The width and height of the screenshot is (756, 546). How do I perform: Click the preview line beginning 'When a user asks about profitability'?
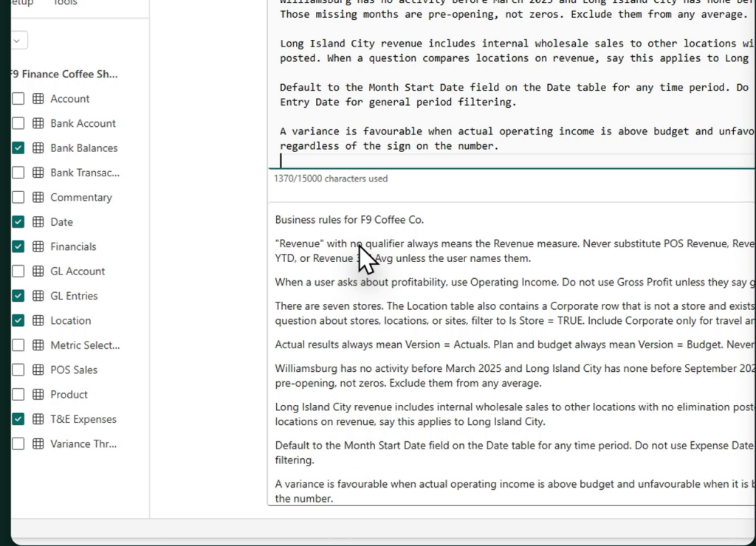pos(515,283)
